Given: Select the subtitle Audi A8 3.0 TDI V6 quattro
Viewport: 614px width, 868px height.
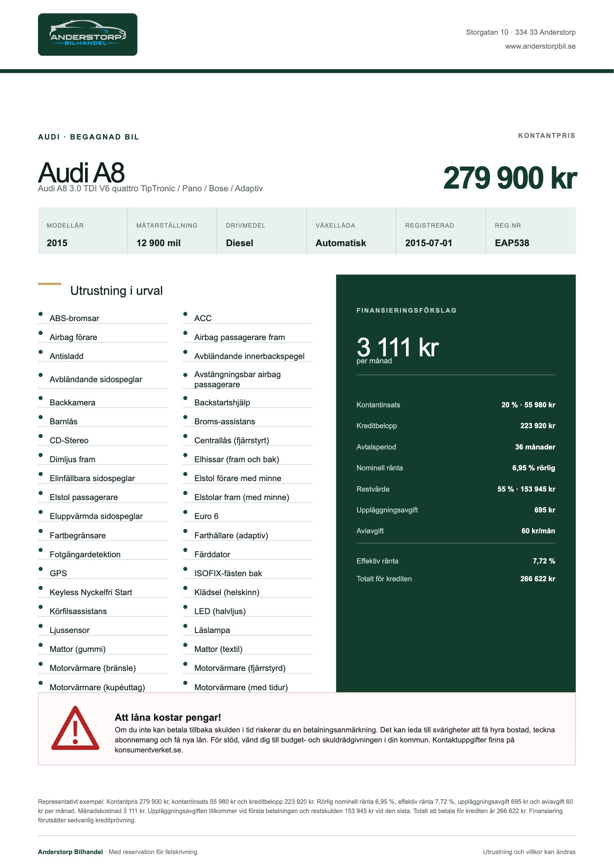Looking at the screenshot, I should [88, 189].
